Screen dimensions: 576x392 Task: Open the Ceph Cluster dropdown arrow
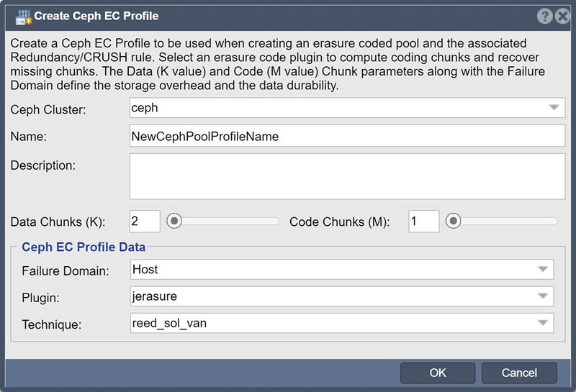(x=554, y=108)
